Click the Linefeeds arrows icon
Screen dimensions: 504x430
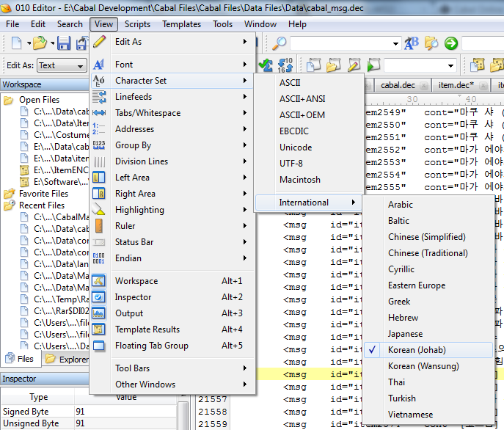click(x=99, y=97)
